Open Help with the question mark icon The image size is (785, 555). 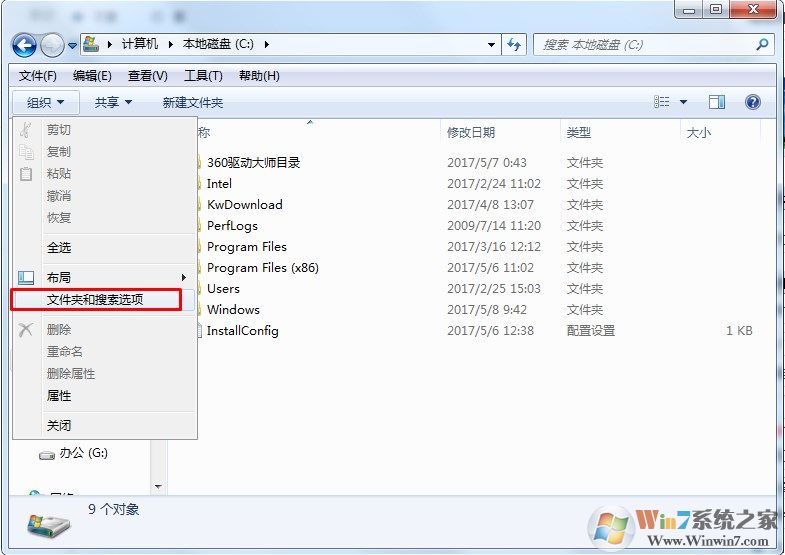tap(752, 102)
